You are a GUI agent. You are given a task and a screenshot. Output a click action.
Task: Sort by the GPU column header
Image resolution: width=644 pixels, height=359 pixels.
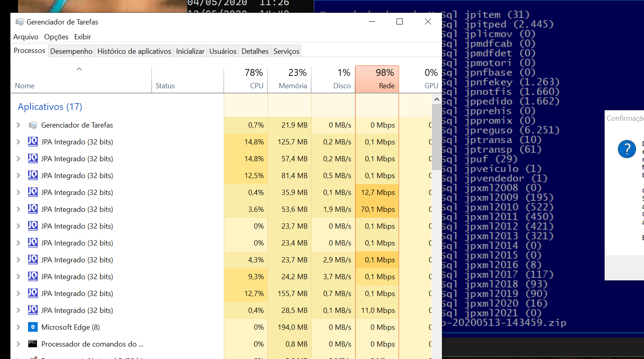[420, 79]
